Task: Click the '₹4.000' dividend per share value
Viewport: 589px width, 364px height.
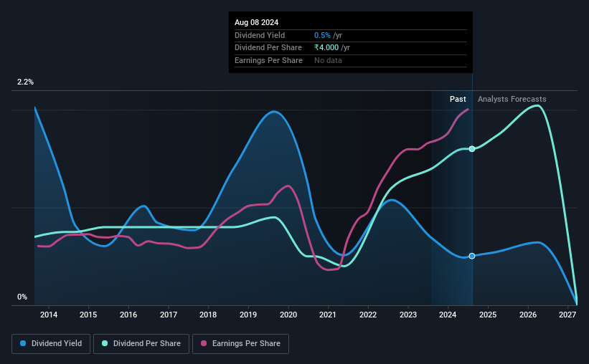Action: coord(326,48)
